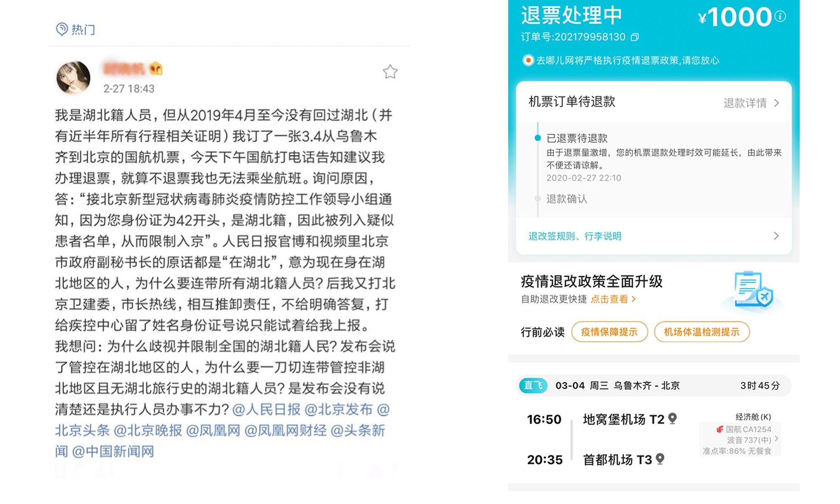This screenshot has height=504, width=840.
Task: Copy order number with the copy icon
Action: [635, 37]
